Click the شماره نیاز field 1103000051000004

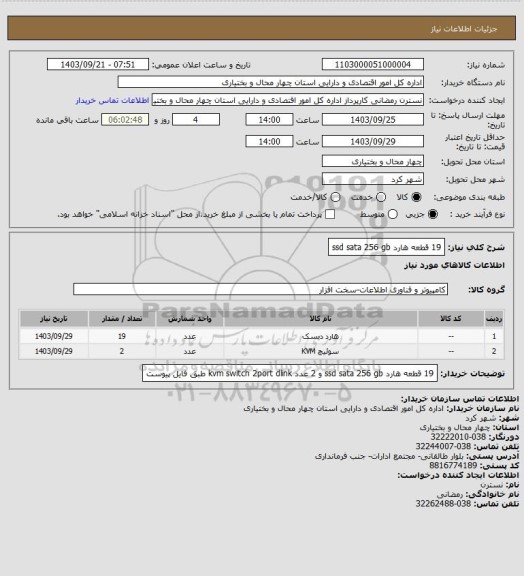pyautogui.click(x=373, y=65)
